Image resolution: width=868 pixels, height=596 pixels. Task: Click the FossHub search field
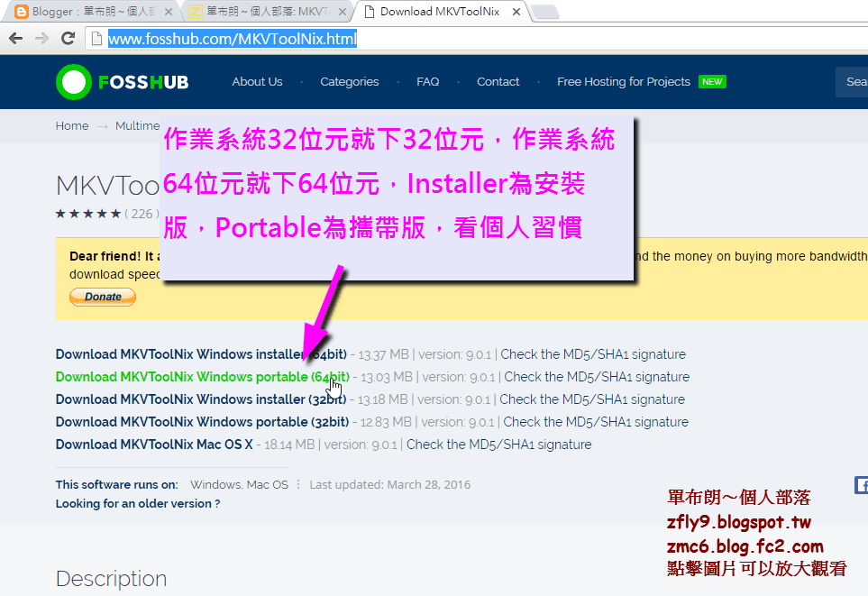pos(852,82)
